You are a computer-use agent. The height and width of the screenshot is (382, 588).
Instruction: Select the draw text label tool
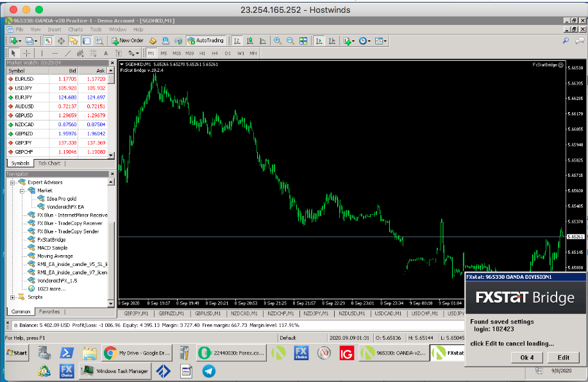106,53
